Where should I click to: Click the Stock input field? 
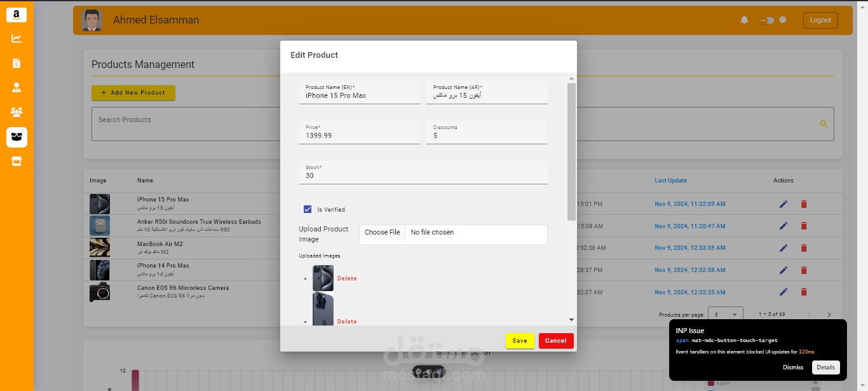tap(423, 172)
